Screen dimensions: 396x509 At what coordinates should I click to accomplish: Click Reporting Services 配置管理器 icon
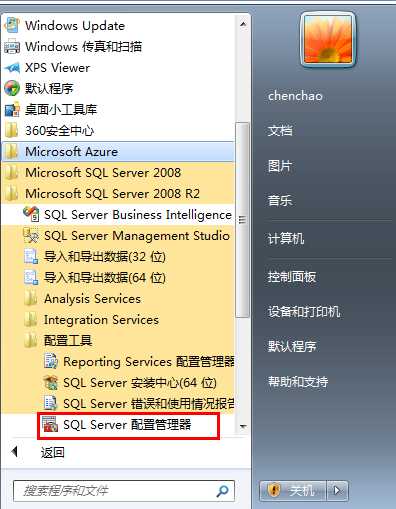click(50, 361)
